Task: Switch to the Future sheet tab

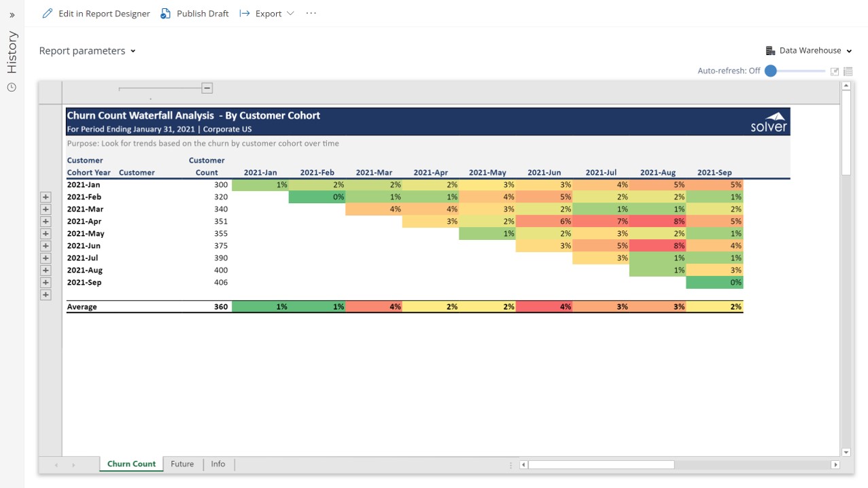Action: 182,464
